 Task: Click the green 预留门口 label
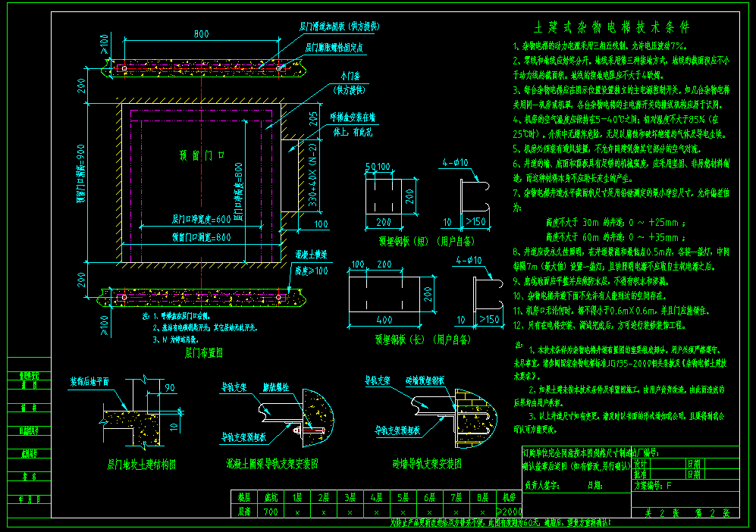202,155
